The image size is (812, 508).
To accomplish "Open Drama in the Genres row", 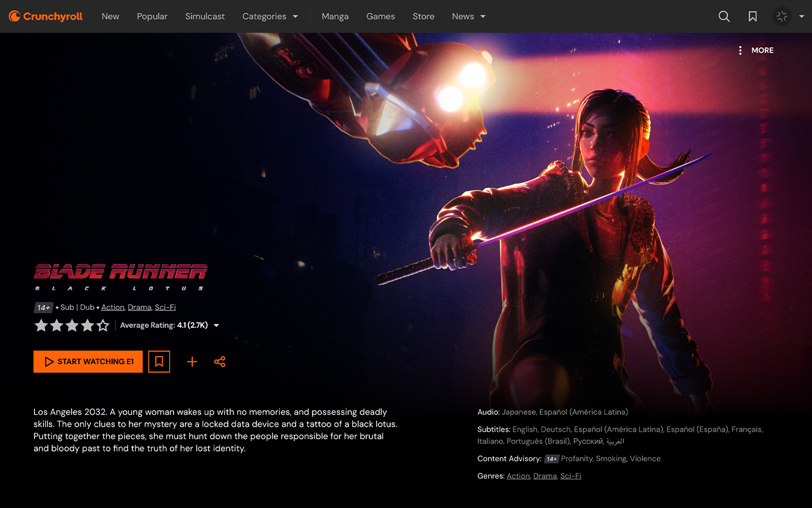I will (x=545, y=476).
